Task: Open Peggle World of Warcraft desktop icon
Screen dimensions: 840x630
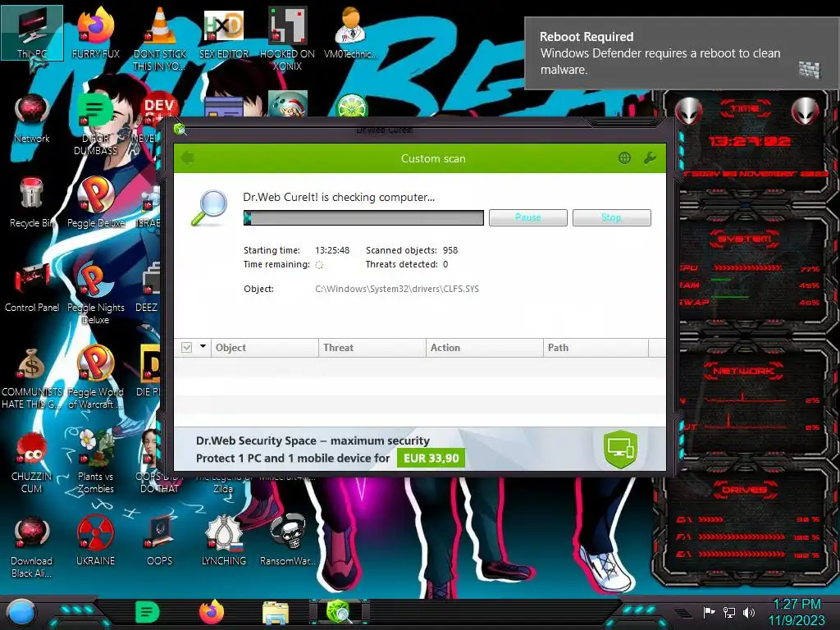Action: (95, 378)
